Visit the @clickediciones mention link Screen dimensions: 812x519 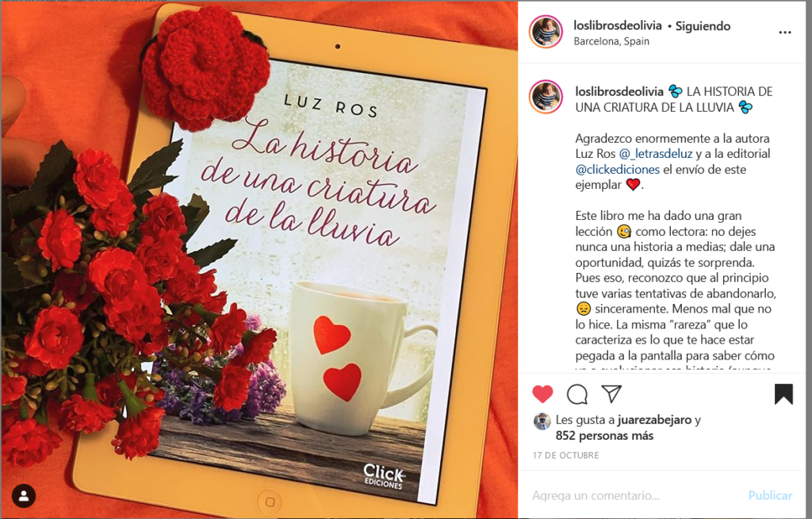pyautogui.click(x=617, y=169)
